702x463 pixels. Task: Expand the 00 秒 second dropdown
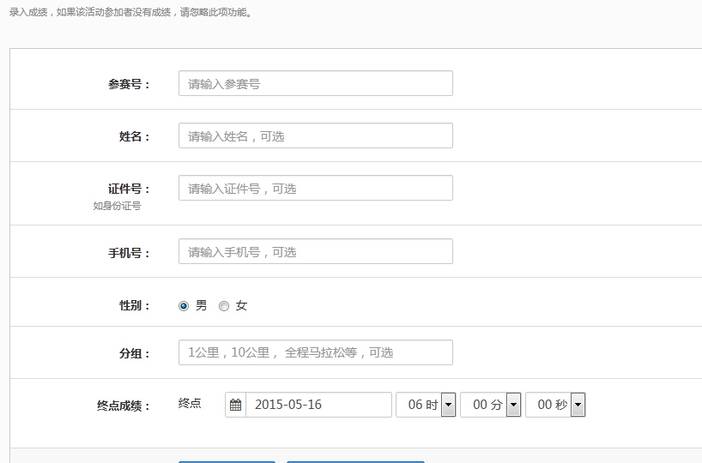578,405
